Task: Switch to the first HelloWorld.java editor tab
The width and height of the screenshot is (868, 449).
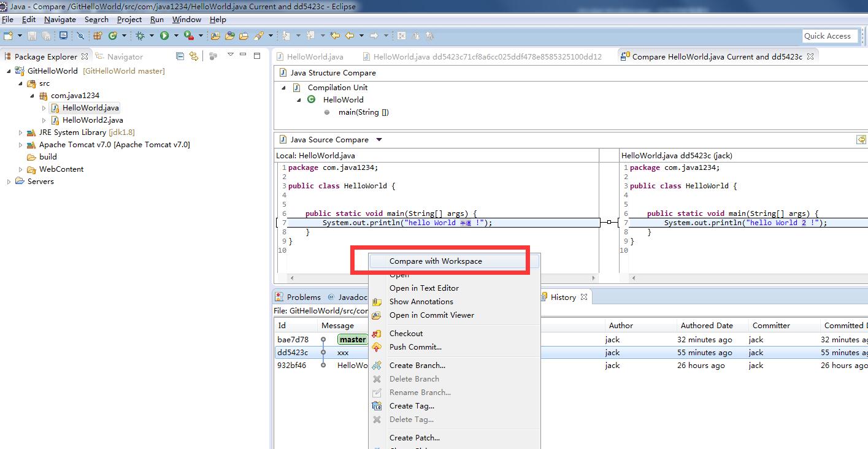Action: coord(310,56)
